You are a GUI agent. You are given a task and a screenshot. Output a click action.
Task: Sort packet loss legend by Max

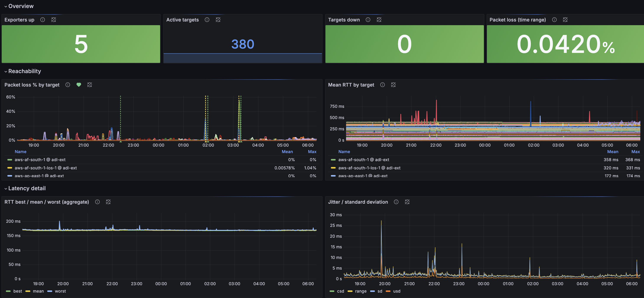coord(312,152)
